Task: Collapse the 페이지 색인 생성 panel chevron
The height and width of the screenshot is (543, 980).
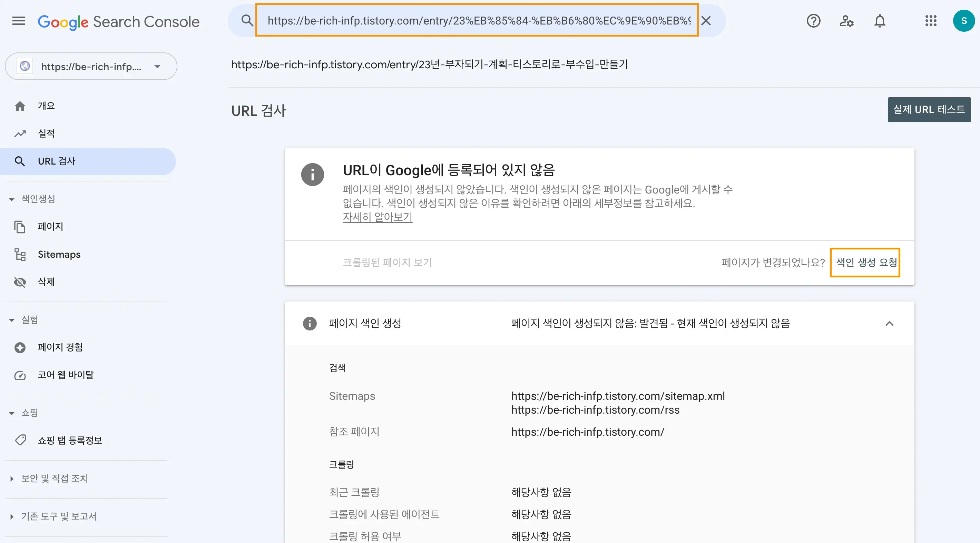Action: [x=889, y=324]
